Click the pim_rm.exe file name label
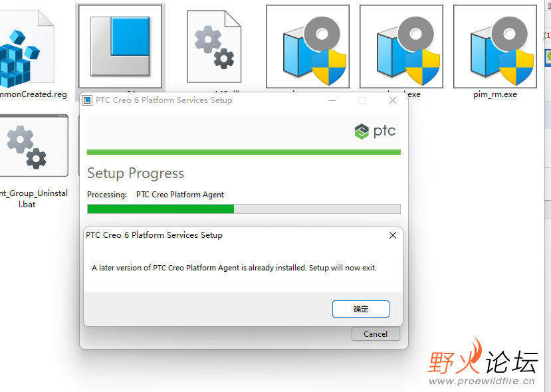The image size is (551, 392). (x=495, y=94)
